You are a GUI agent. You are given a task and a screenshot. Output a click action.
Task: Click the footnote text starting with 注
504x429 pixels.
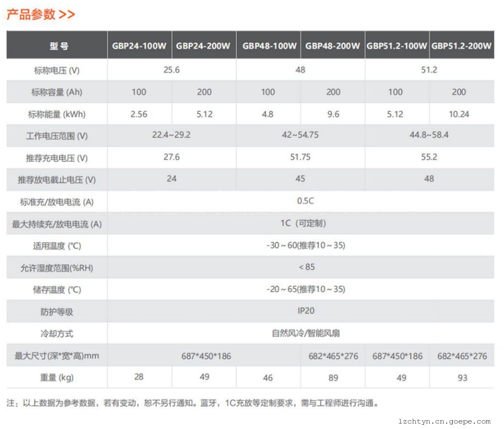(193, 403)
